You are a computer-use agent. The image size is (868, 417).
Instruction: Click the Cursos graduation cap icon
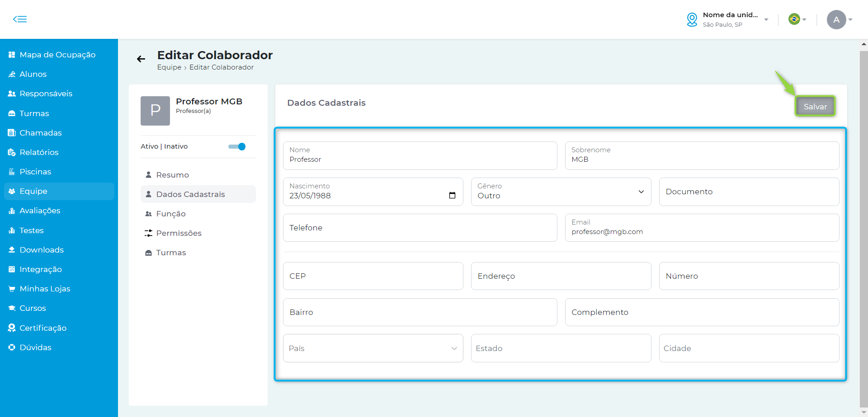pyautogui.click(x=12, y=308)
